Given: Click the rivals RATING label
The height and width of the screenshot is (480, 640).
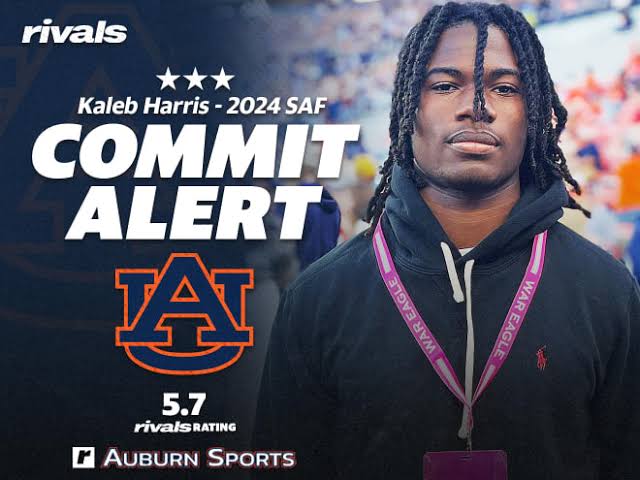Looking at the screenshot, I should (x=185, y=427).
